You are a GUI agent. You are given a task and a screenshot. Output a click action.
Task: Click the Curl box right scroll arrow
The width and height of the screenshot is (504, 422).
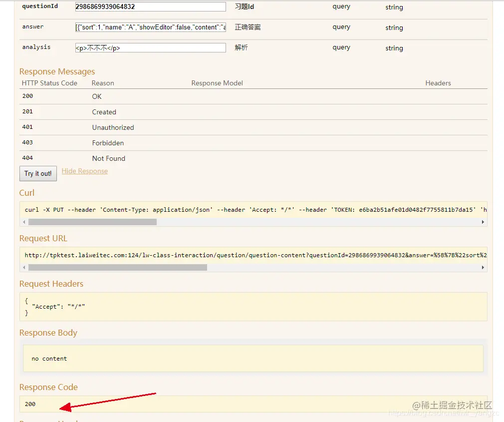pos(483,222)
